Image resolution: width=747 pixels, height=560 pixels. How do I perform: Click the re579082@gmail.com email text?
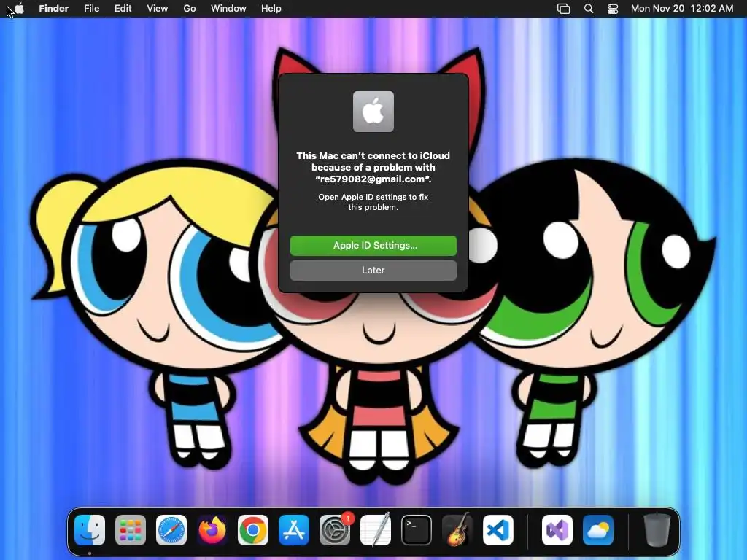[373, 179]
